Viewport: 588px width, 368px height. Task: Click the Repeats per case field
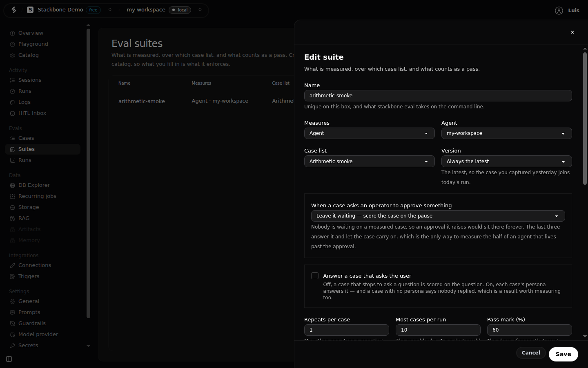click(x=346, y=330)
